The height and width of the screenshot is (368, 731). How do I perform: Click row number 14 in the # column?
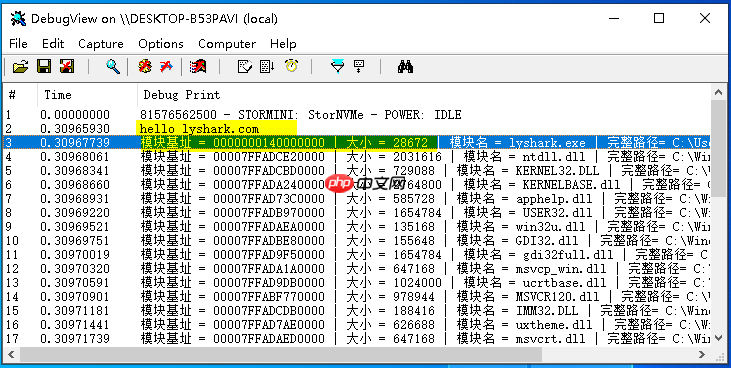tap(12, 297)
